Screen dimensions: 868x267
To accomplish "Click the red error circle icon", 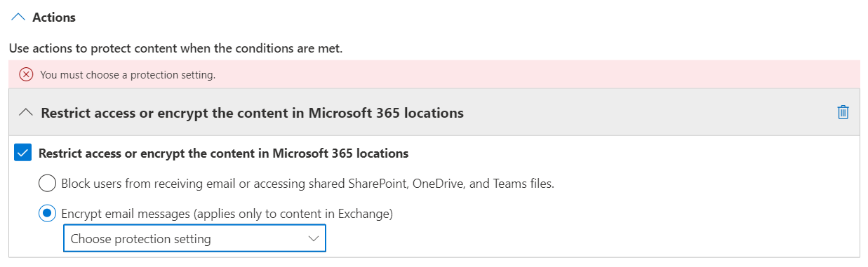I will [x=26, y=74].
